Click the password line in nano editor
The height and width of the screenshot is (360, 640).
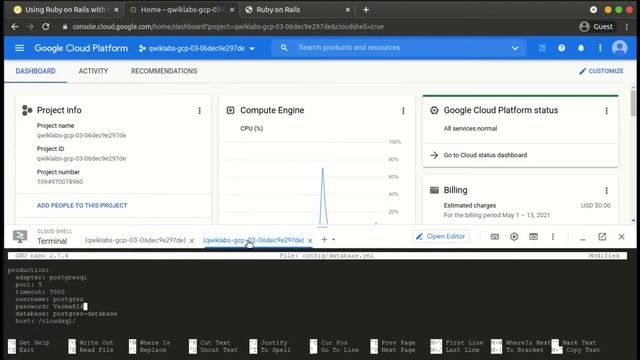click(51, 307)
